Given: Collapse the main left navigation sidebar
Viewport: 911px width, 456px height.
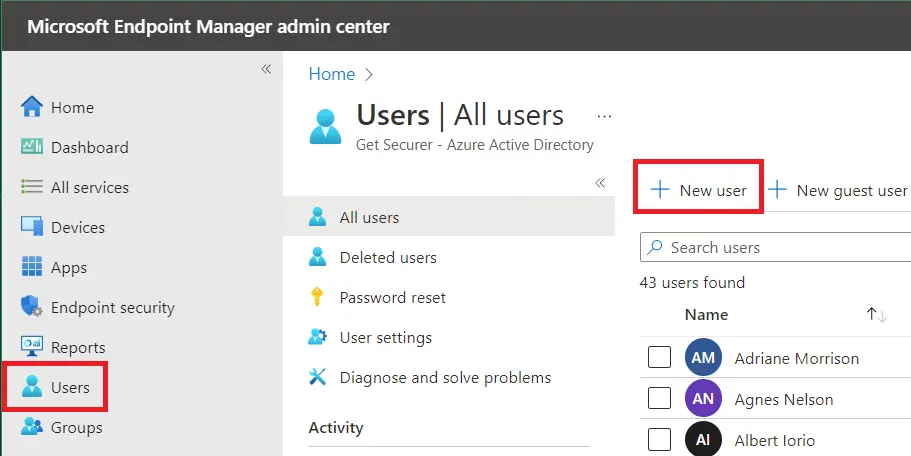Looking at the screenshot, I should click(x=266, y=69).
